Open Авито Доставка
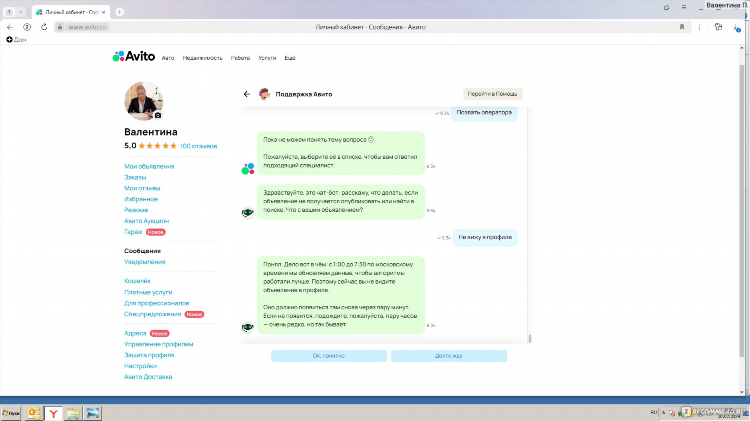 point(148,377)
